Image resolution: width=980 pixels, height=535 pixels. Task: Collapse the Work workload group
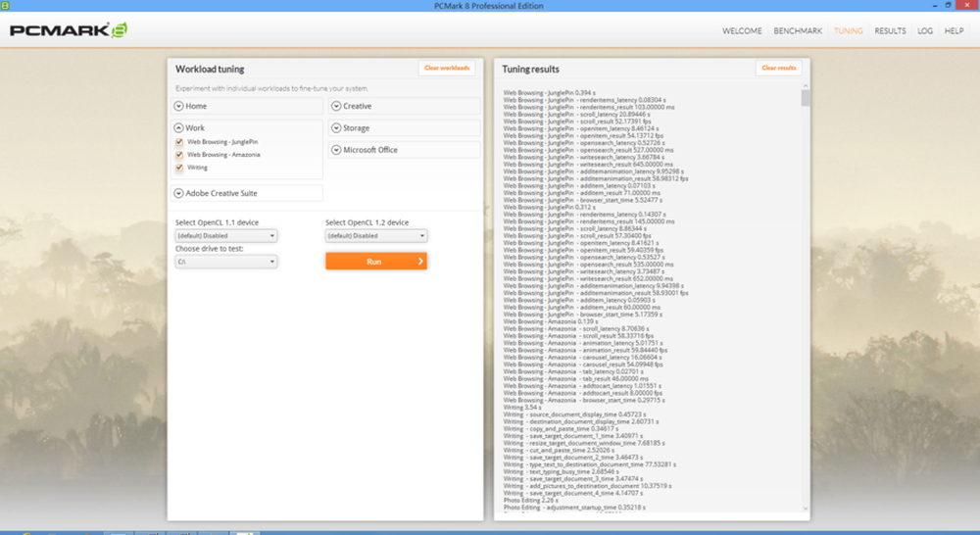[x=178, y=127]
